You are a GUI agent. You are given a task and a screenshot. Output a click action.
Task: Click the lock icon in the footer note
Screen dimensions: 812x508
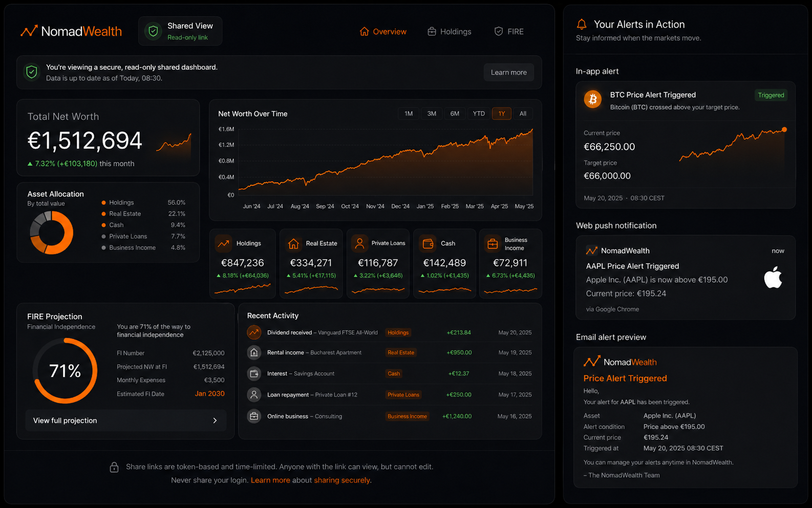tap(114, 467)
